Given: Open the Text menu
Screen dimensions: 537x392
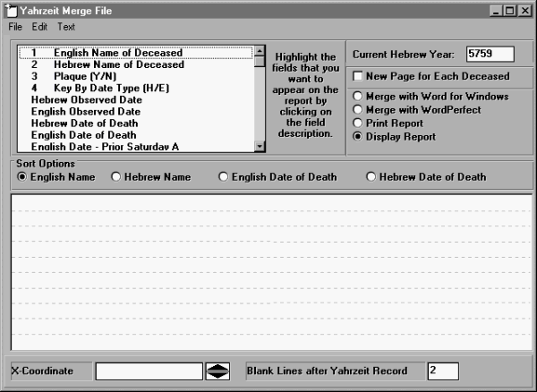Looking at the screenshot, I should [66, 27].
